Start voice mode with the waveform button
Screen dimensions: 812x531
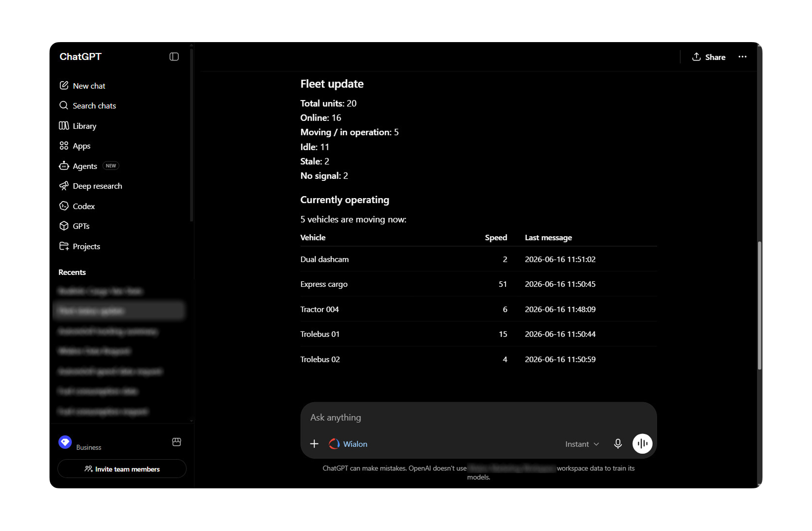(x=642, y=444)
